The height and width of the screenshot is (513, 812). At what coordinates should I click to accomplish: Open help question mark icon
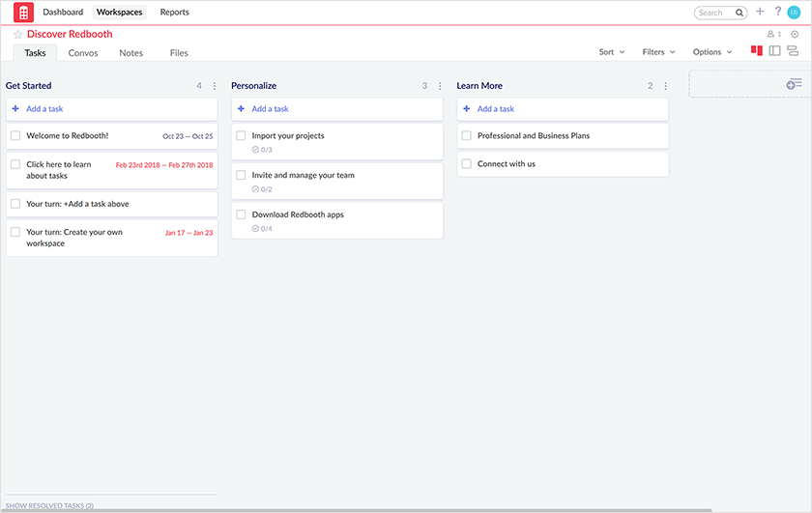point(778,12)
